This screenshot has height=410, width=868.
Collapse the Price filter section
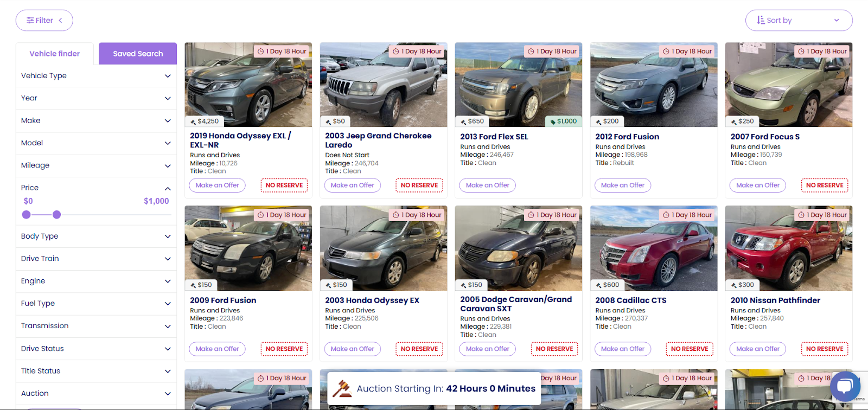click(168, 188)
